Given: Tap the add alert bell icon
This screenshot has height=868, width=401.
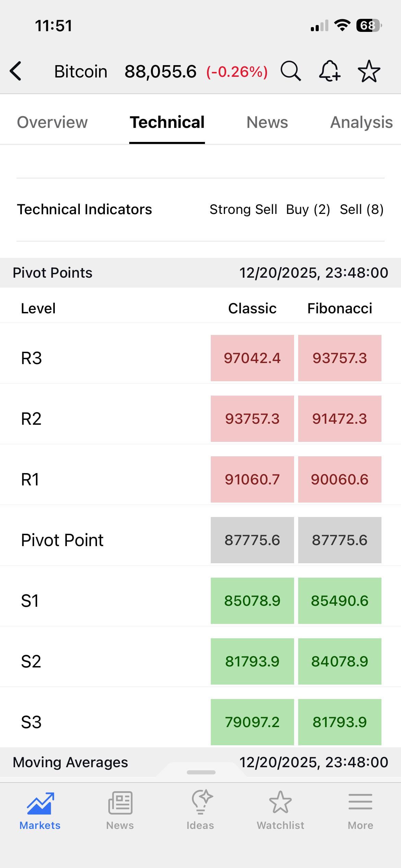Looking at the screenshot, I should click(329, 71).
